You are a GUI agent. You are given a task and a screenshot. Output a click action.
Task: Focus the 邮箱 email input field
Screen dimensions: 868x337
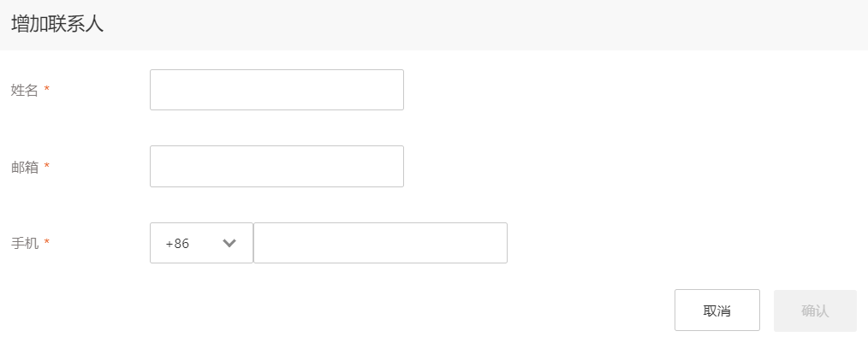[276, 166]
